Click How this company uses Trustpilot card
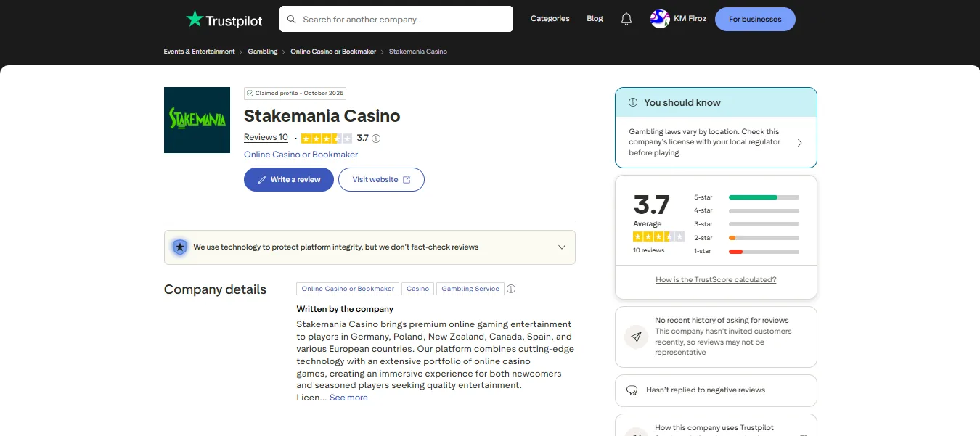 (716, 425)
